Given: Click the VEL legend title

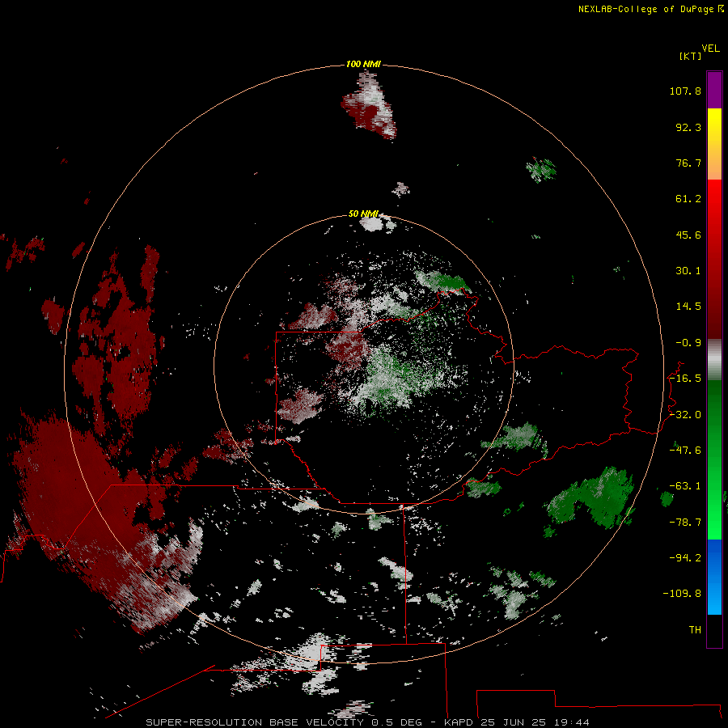Looking at the screenshot, I should tap(710, 49).
